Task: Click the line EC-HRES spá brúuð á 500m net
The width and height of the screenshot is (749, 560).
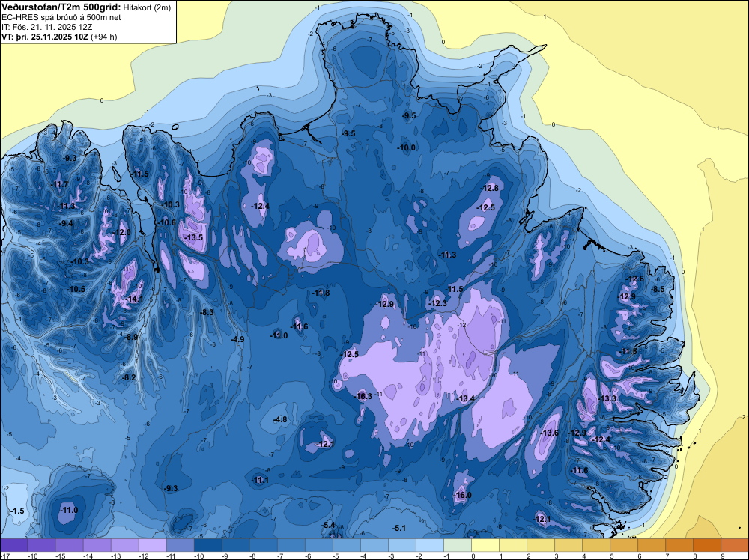Action: (x=61, y=18)
